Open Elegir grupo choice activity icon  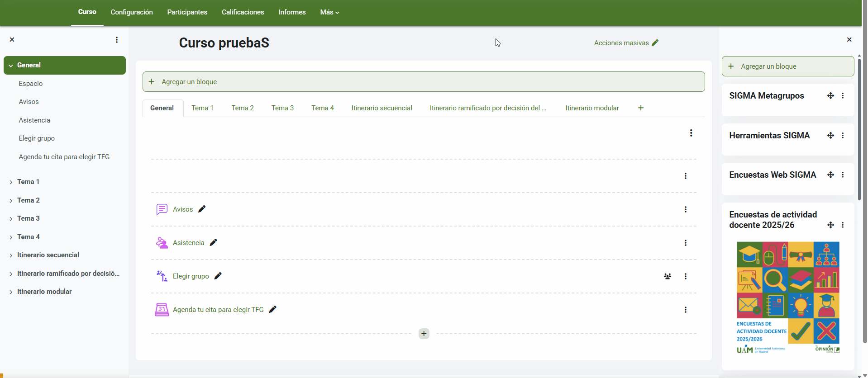click(x=162, y=276)
